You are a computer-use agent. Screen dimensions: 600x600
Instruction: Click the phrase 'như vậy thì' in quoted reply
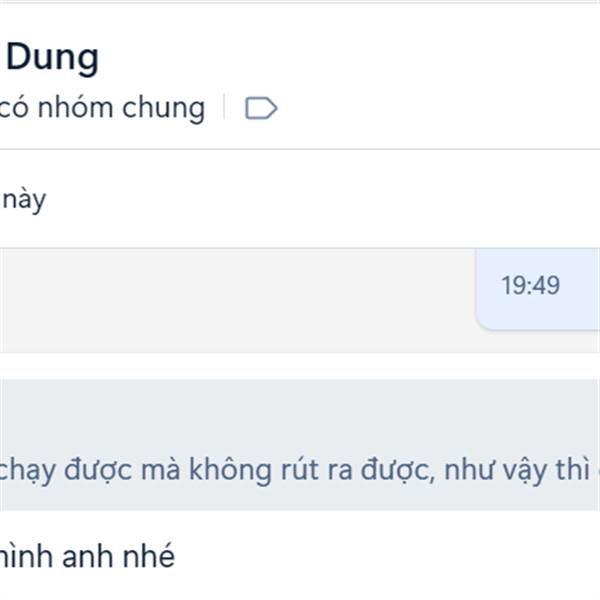coord(517,470)
